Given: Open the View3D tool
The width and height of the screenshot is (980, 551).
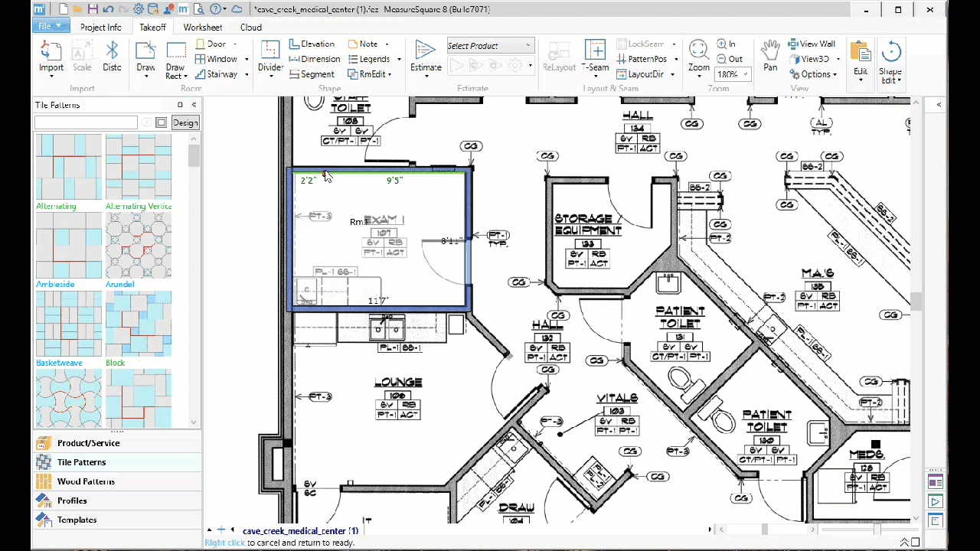Looking at the screenshot, I should click(x=808, y=59).
